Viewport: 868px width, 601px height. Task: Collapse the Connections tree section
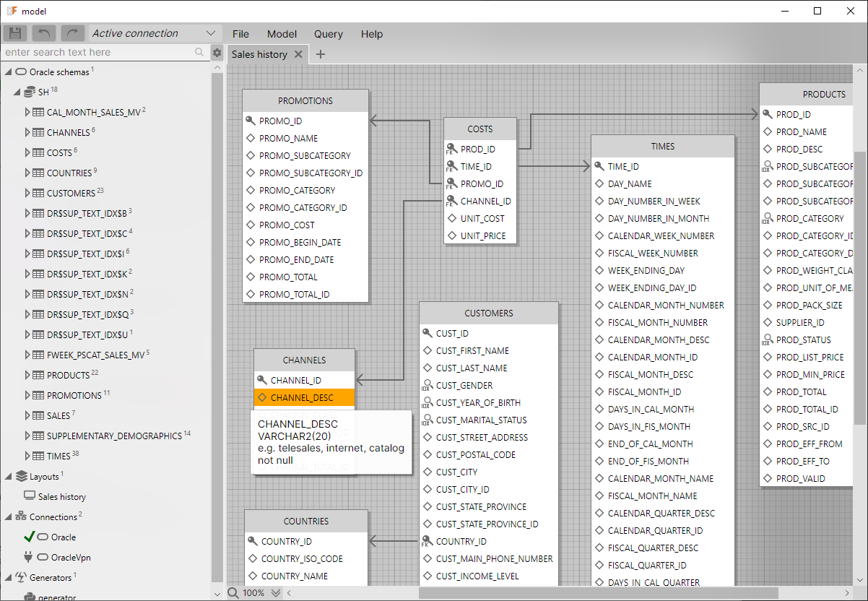tap(9, 517)
